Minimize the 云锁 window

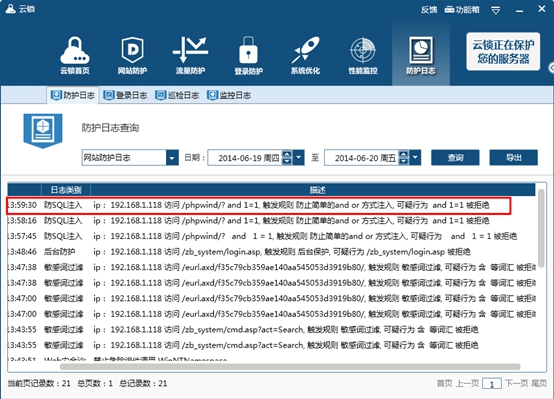(x=519, y=10)
